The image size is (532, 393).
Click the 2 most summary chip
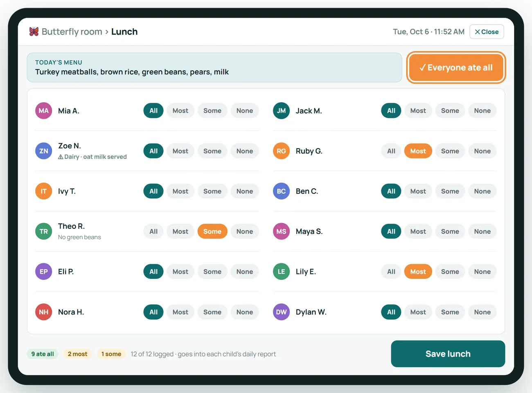(78, 354)
